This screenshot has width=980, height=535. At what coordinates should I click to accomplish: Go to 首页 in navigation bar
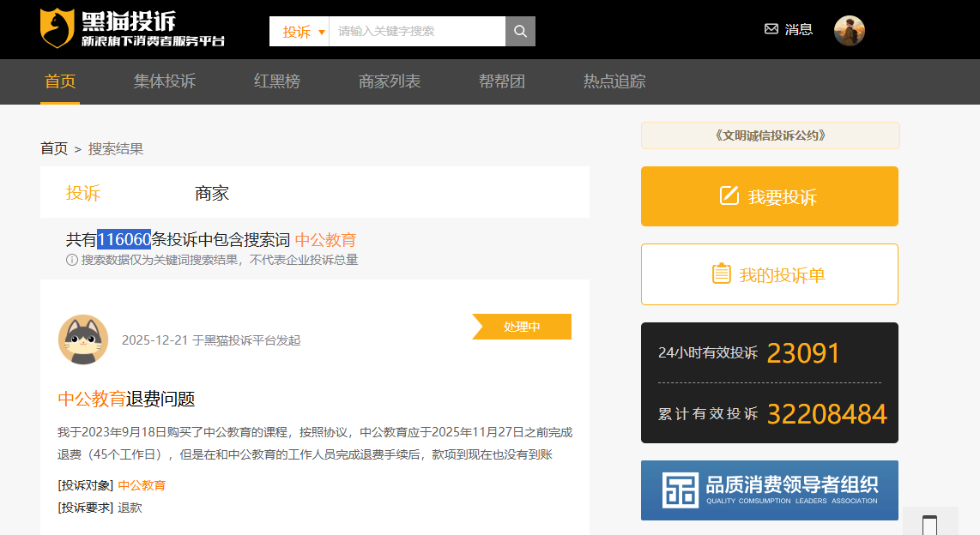coord(60,82)
